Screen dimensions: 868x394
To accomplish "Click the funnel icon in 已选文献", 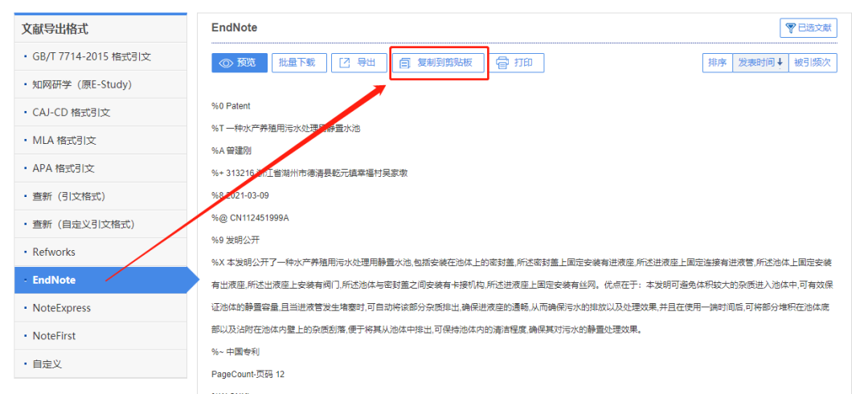I will 791,27.
